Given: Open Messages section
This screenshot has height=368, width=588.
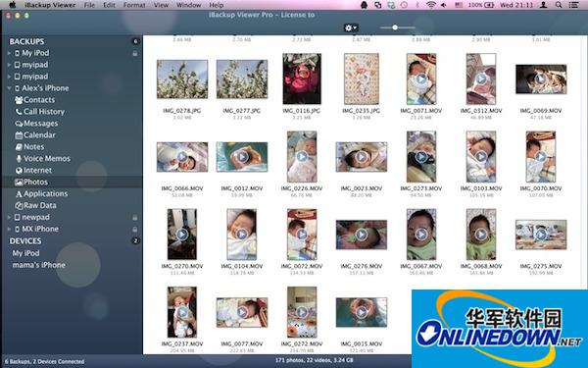Looking at the screenshot, I should tap(36, 124).
